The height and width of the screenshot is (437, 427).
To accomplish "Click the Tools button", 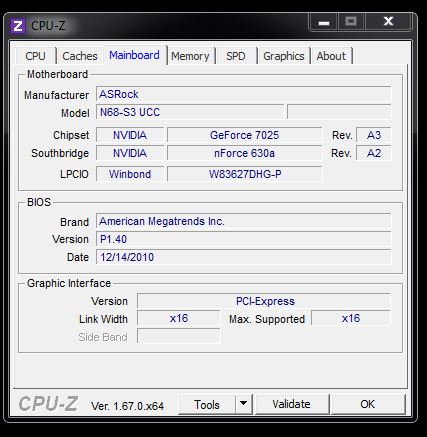I will (x=207, y=404).
